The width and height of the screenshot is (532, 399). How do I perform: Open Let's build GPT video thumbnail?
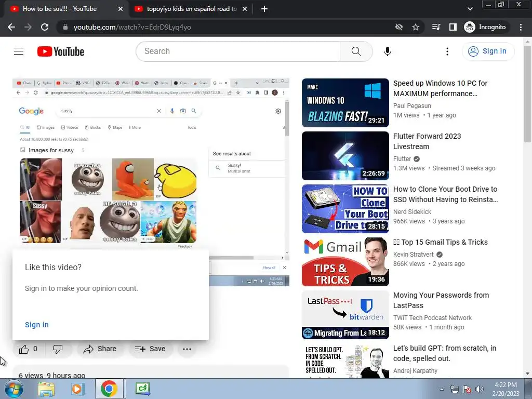(345, 361)
